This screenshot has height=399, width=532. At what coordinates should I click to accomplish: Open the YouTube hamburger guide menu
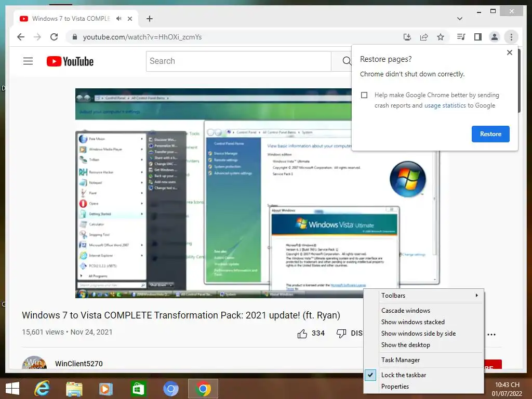tap(28, 61)
